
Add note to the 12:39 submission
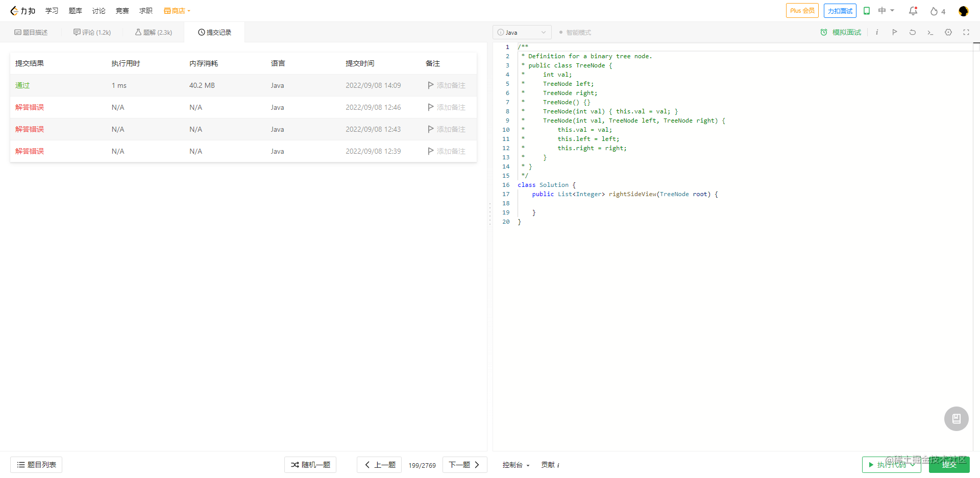click(x=447, y=151)
